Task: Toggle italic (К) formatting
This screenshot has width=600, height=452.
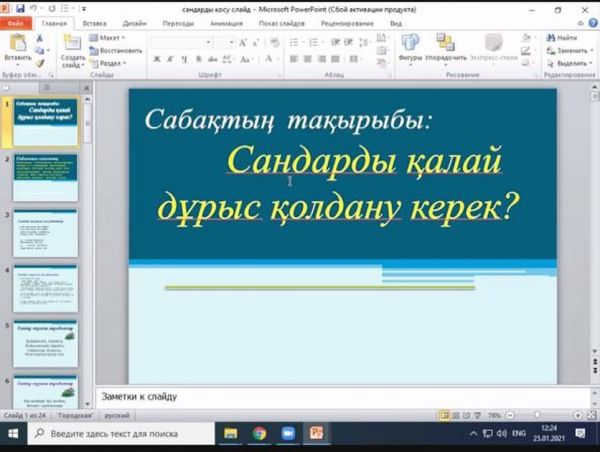Action: (x=171, y=59)
